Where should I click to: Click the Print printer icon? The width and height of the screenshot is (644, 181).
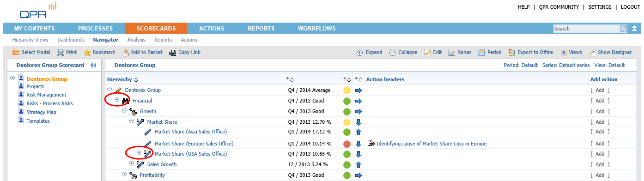point(60,52)
